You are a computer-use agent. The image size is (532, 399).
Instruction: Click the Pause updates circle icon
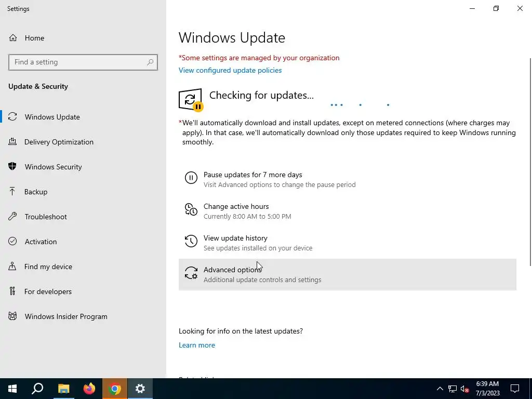pos(191,178)
